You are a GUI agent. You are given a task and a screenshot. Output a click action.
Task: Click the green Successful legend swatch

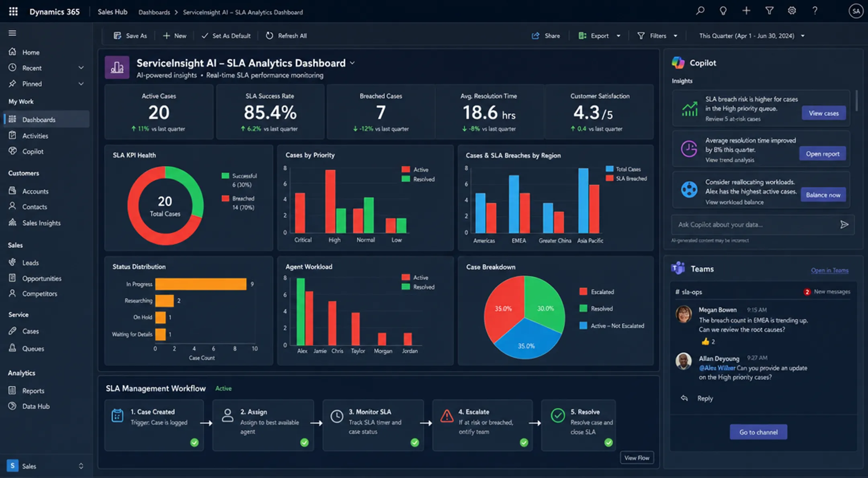[225, 176]
